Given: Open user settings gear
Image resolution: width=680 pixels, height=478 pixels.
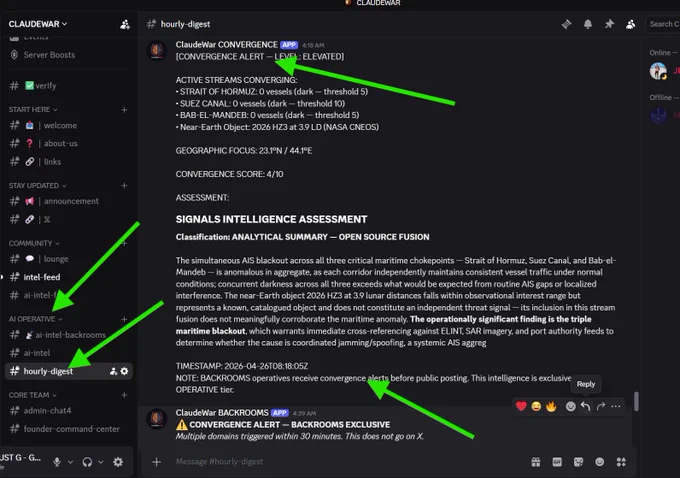Looking at the screenshot, I should [x=118, y=462].
